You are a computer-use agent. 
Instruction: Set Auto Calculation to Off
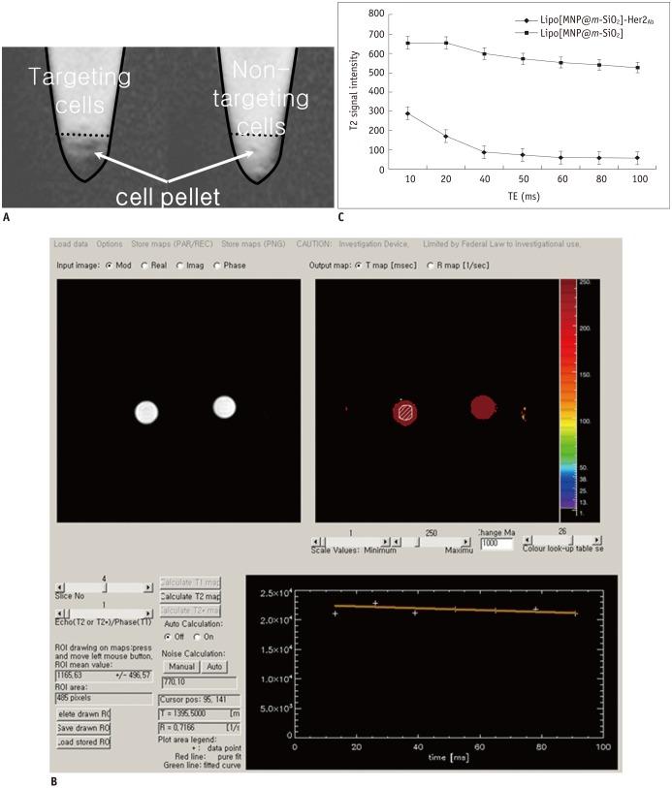tap(168, 637)
